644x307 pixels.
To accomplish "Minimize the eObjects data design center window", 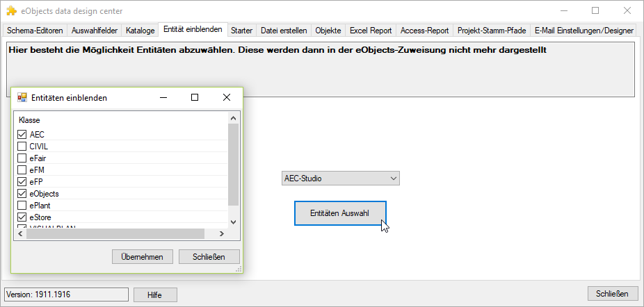I will point(563,11).
